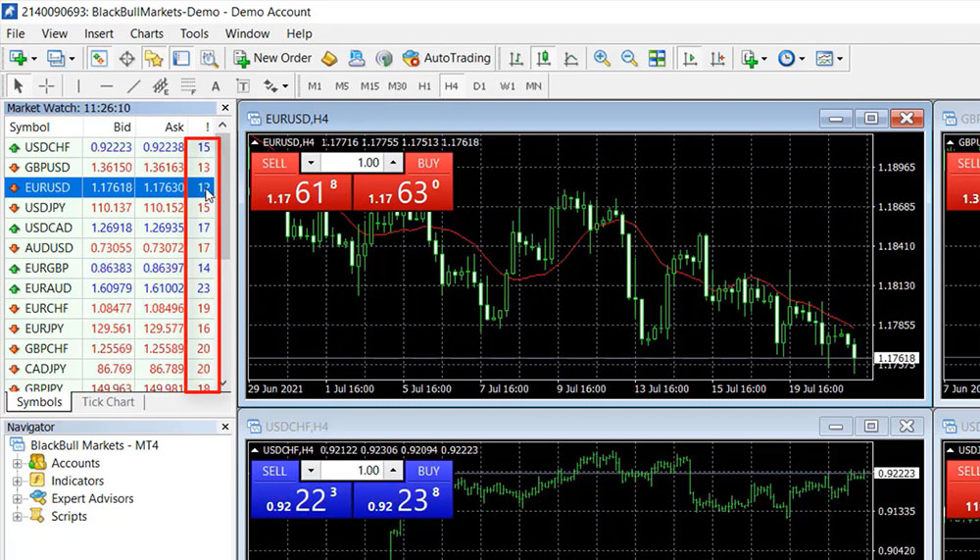Open the New Chart toolbar icon

pos(18,58)
